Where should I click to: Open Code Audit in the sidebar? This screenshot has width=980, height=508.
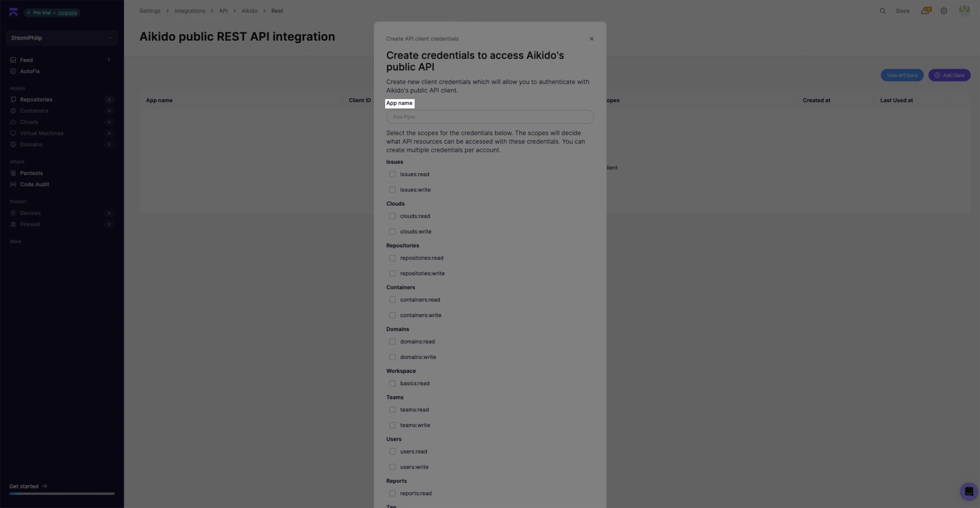coord(34,184)
